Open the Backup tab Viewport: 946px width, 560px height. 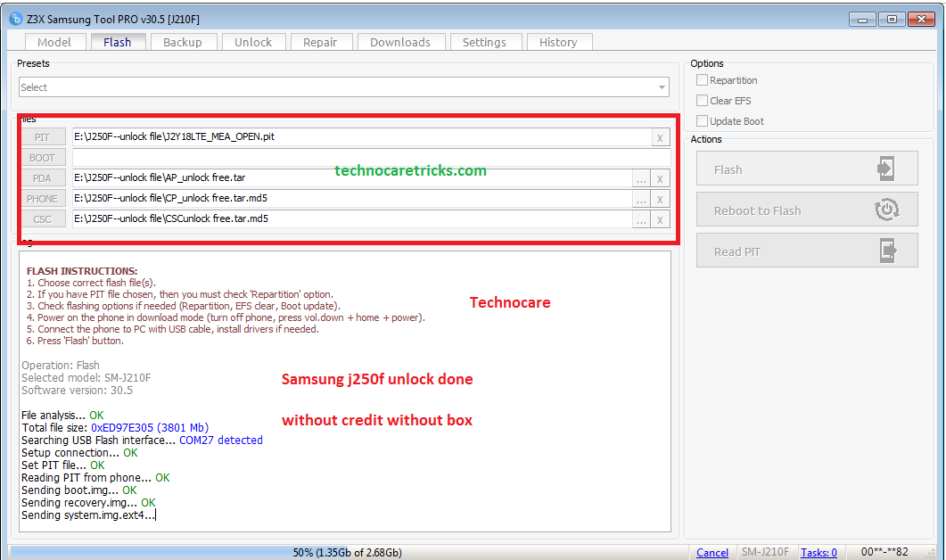[x=183, y=42]
